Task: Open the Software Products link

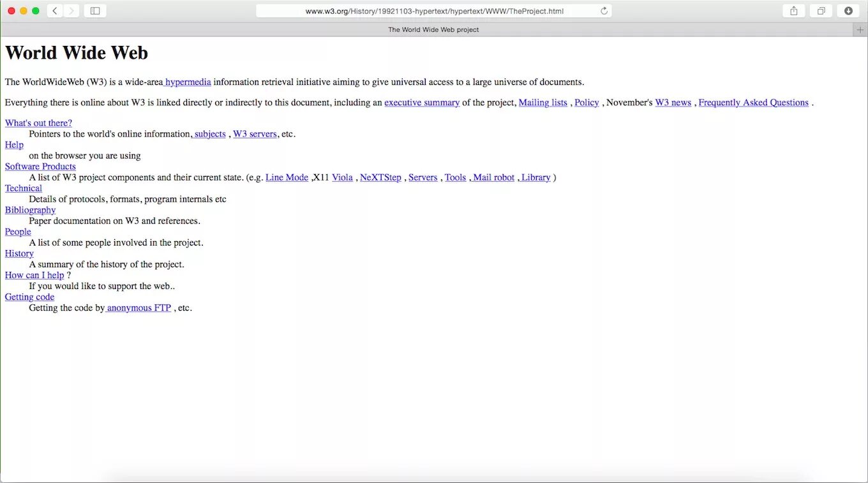Action: point(40,166)
